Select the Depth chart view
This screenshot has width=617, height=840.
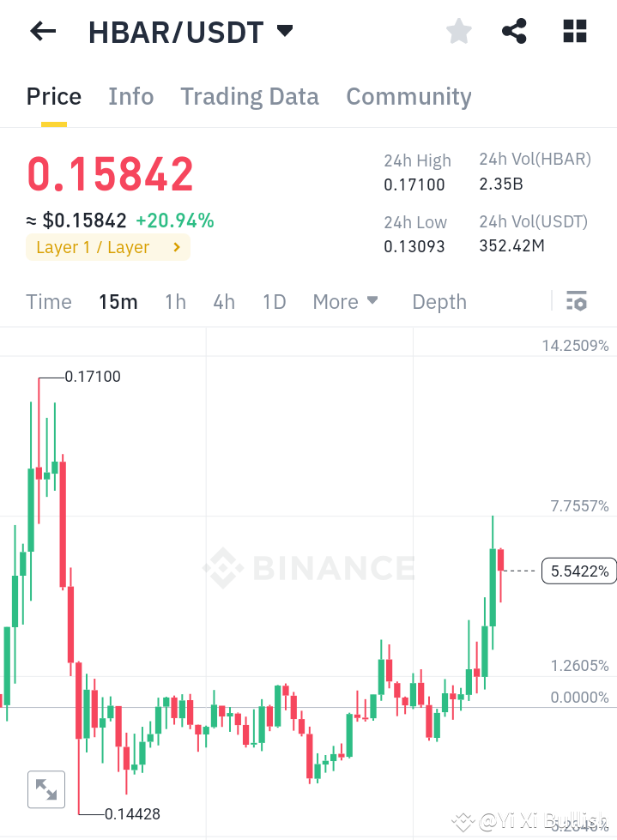[x=439, y=301]
